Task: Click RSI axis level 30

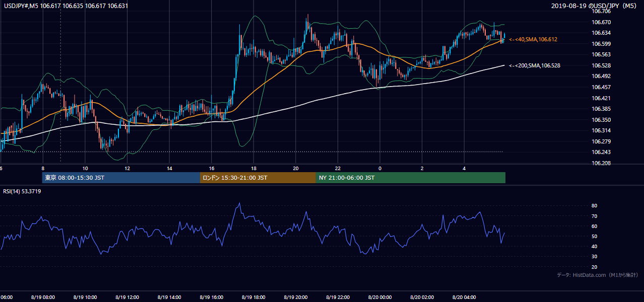Action: [x=595, y=257]
